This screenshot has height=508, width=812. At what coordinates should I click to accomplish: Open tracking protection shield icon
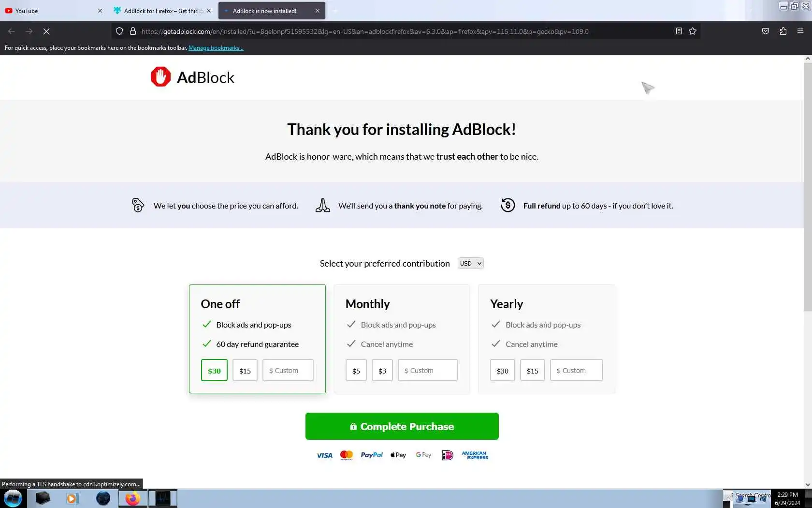point(119,31)
